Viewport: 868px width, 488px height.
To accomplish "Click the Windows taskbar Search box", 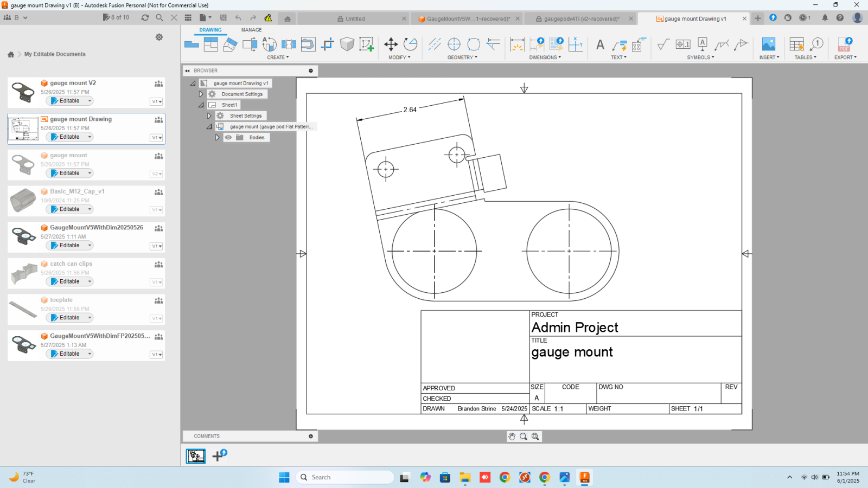I will [x=346, y=477].
